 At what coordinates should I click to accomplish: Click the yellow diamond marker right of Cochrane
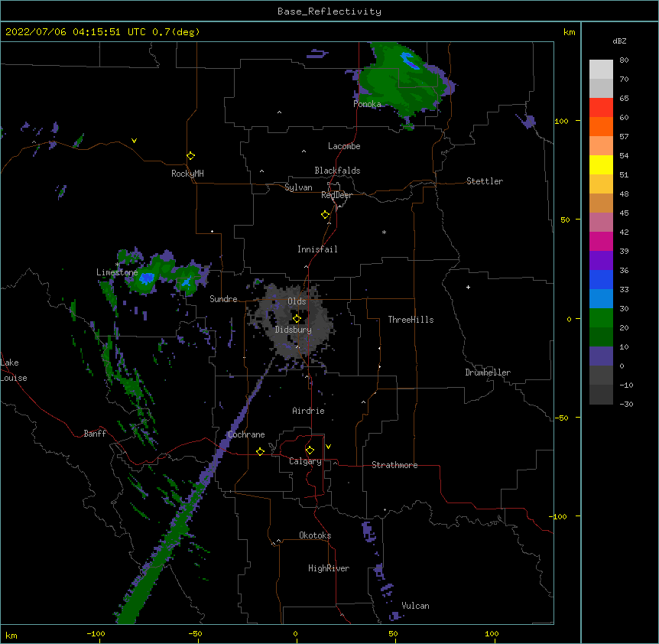260,451
